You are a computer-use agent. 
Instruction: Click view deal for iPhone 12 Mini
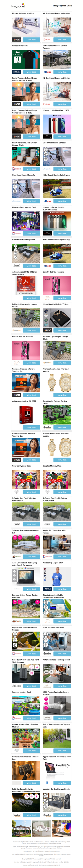62,136
